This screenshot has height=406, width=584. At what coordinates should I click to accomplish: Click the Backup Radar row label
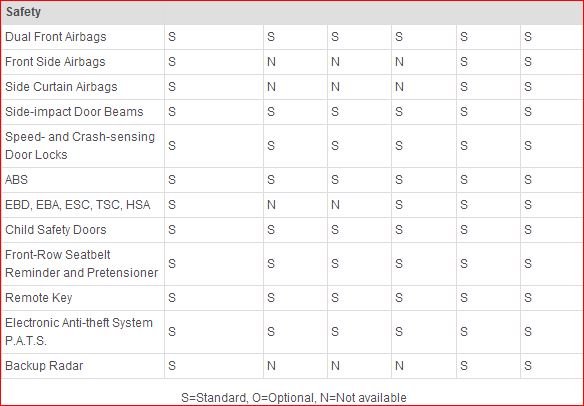click(x=44, y=366)
